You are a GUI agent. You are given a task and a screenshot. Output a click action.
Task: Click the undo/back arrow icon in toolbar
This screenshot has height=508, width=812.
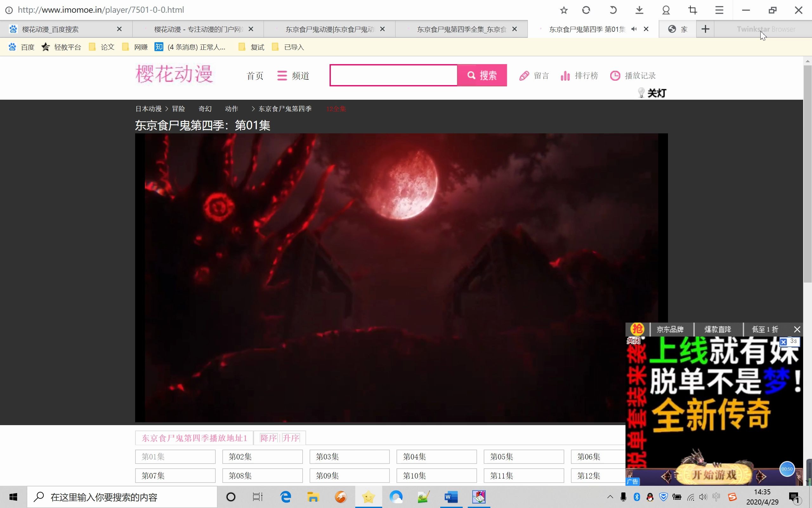pos(613,10)
